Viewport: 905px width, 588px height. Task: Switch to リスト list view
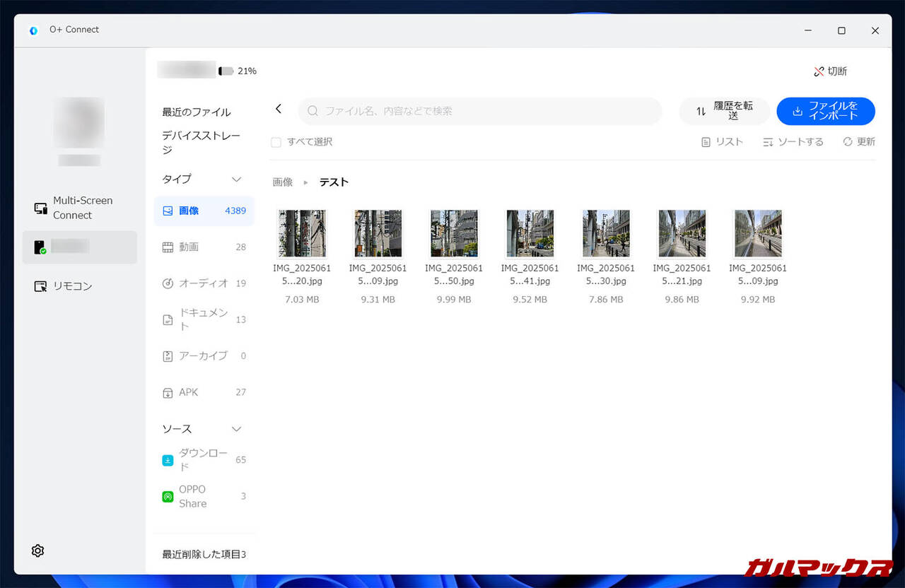[x=706, y=142]
